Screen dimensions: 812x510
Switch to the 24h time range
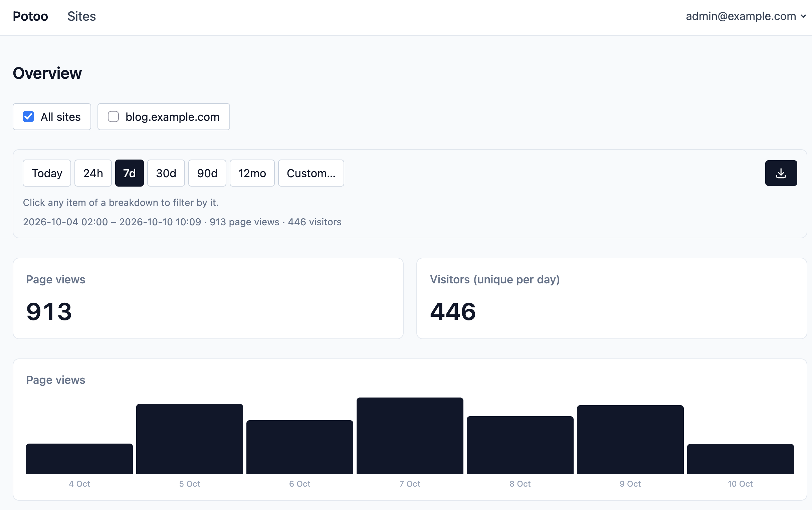pos(93,173)
